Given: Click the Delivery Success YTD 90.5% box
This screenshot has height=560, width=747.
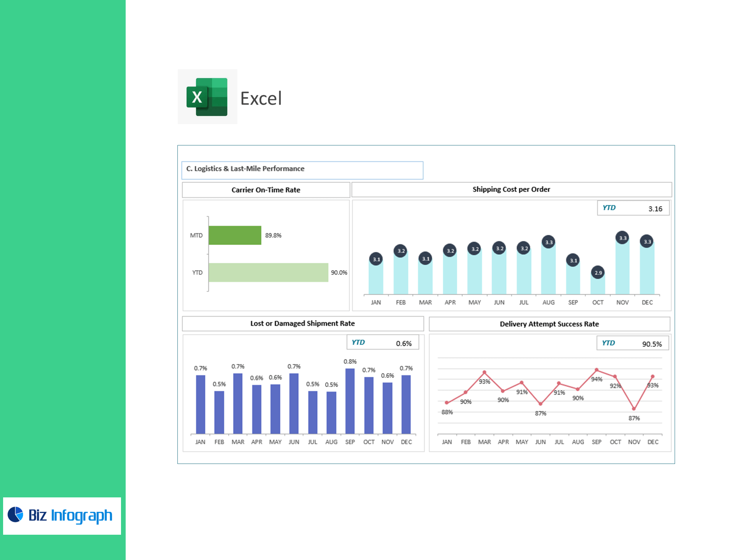Looking at the screenshot, I should (x=632, y=343).
